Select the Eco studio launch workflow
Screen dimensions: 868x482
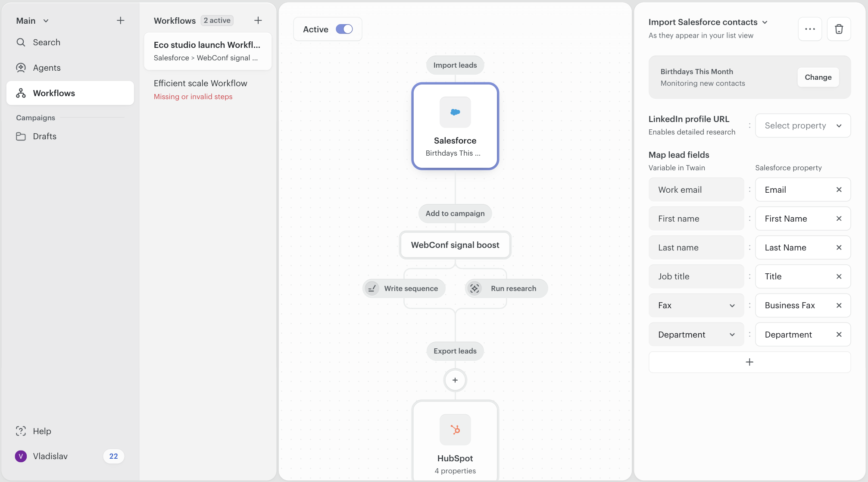(208, 51)
